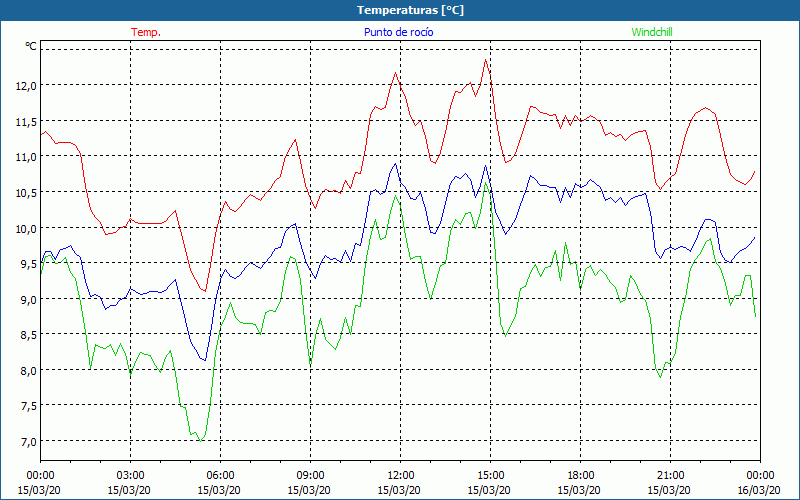The image size is (800, 500).
Task: Select the green Windchill legend label
Action: (x=652, y=32)
